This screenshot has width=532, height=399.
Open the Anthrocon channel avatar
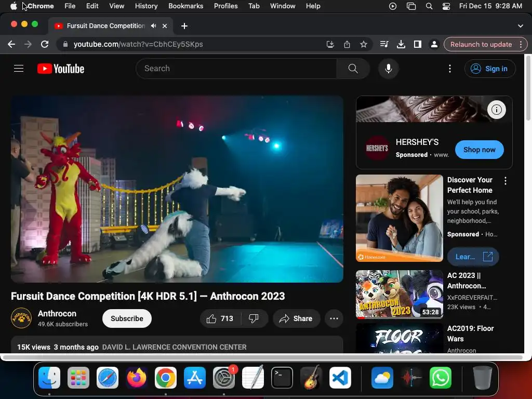pos(21,318)
